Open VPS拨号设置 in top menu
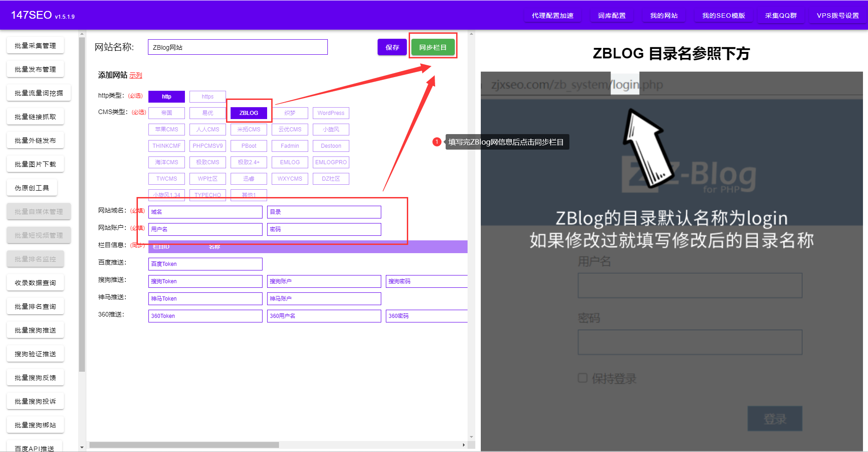Image resolution: width=868 pixels, height=452 pixels. 838,16
